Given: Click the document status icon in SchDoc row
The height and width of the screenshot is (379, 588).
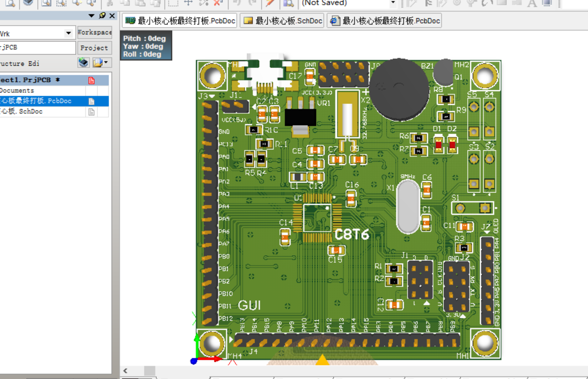Looking at the screenshot, I should point(91,112).
